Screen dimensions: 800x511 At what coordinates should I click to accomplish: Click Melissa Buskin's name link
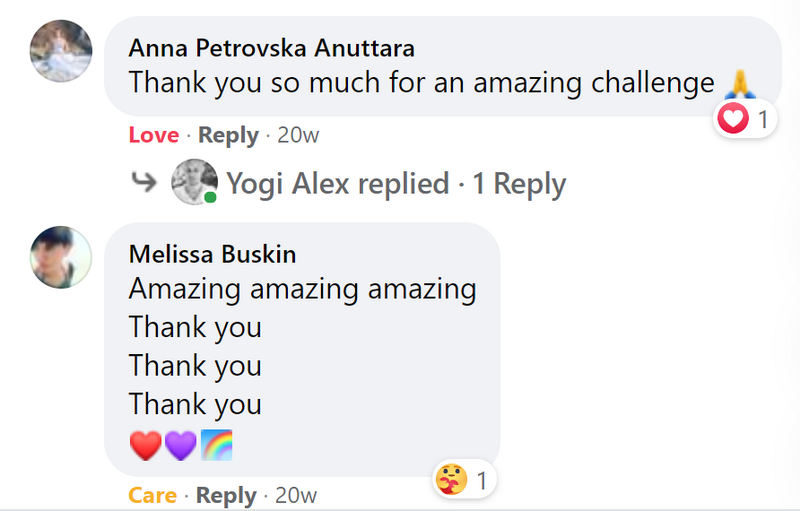point(212,254)
